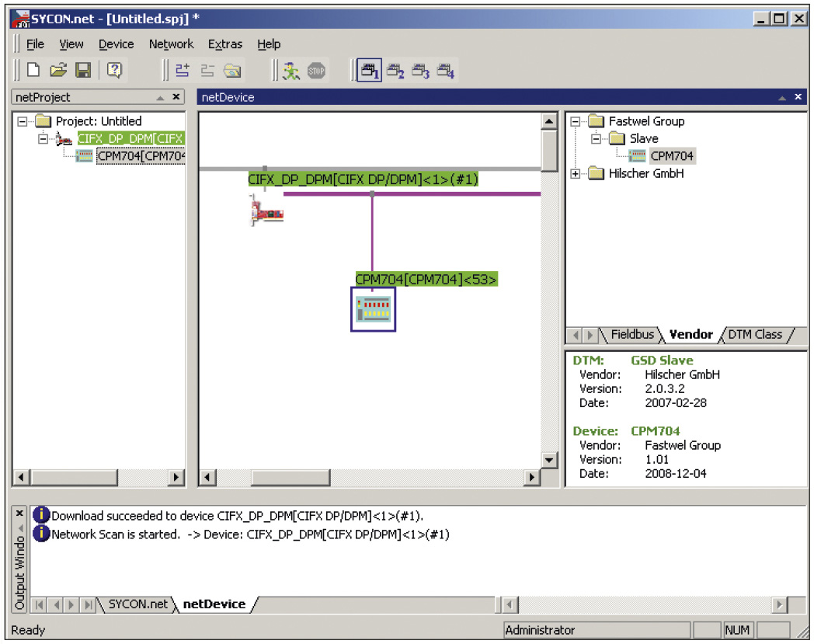The width and height of the screenshot is (814, 644).
Task: Click the Add device toolbar icon
Action: pyautogui.click(x=183, y=70)
